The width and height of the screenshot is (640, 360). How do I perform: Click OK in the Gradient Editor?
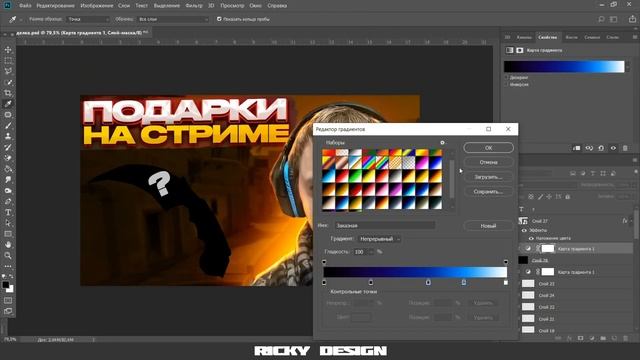(x=489, y=148)
